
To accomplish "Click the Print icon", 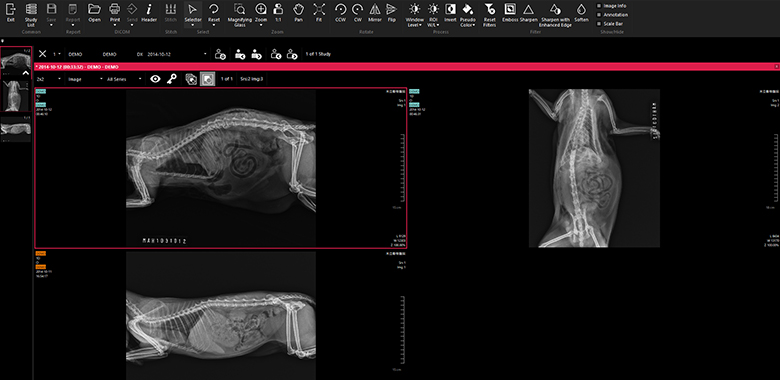I will [114, 9].
